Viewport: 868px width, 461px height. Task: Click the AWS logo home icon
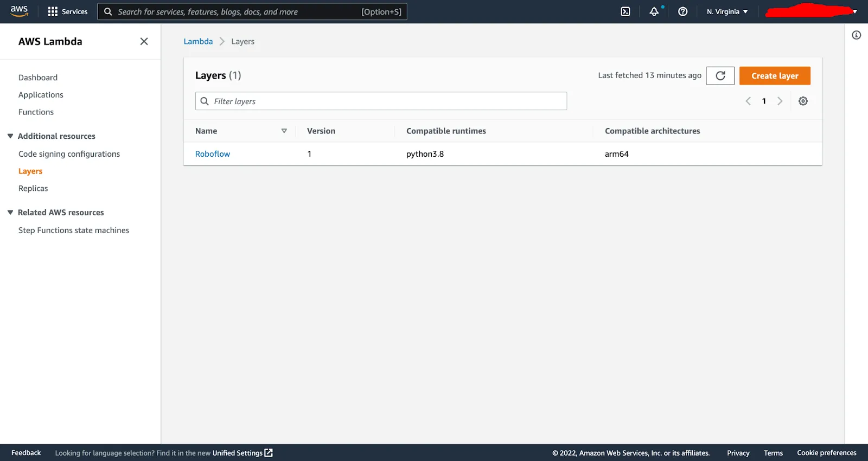(19, 11)
